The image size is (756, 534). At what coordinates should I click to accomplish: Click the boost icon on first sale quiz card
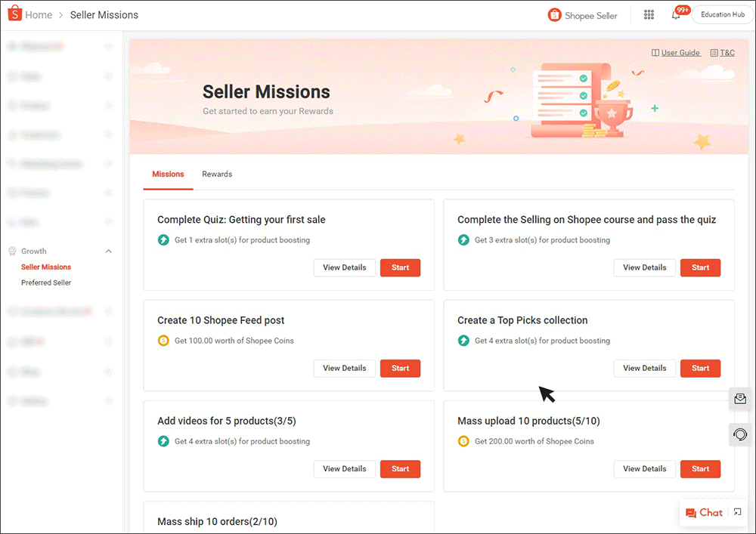[163, 239]
